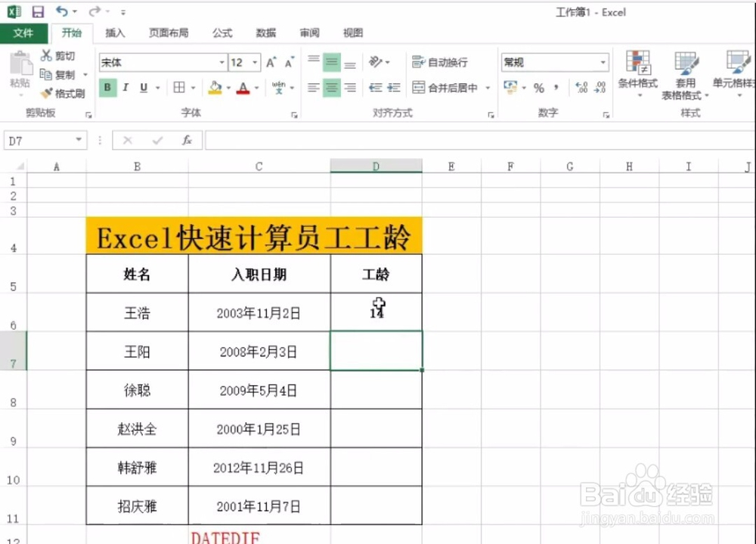The height and width of the screenshot is (544, 756).
Task: Click the cancel entry X in formula bar
Action: [x=128, y=141]
